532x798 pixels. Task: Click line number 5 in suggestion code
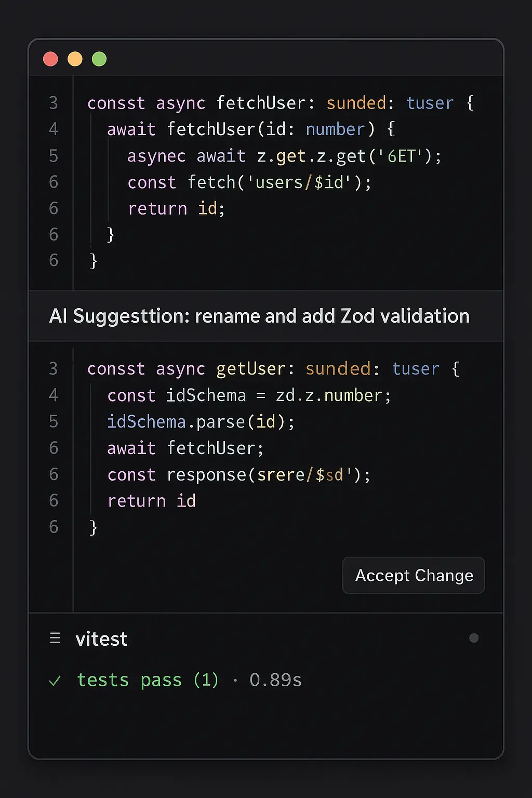tap(54, 422)
